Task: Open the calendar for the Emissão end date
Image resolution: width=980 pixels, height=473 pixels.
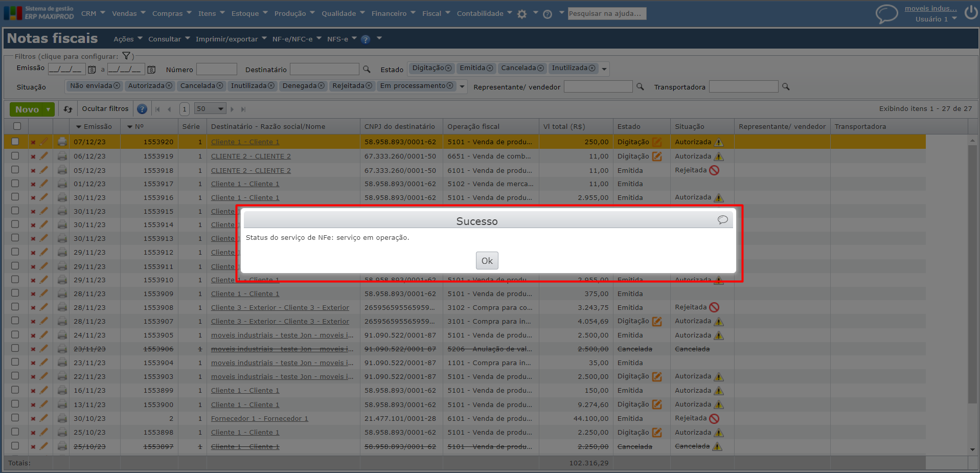Action: (151, 70)
